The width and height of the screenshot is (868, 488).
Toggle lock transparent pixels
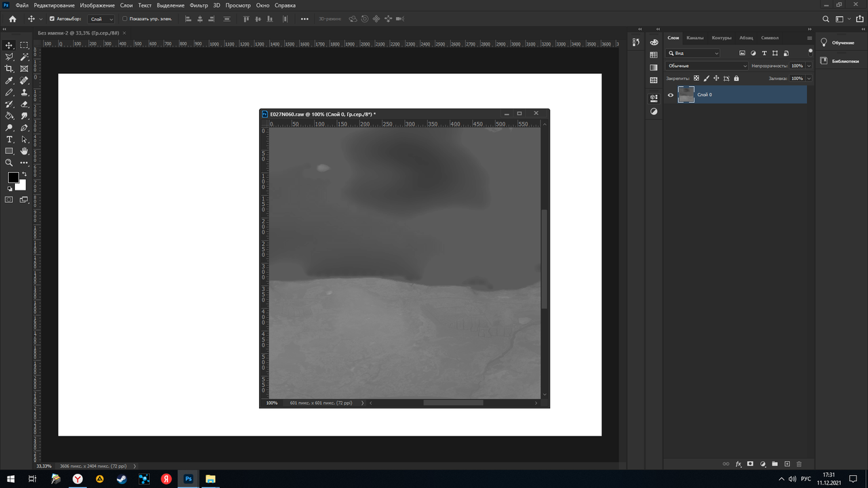pos(696,79)
